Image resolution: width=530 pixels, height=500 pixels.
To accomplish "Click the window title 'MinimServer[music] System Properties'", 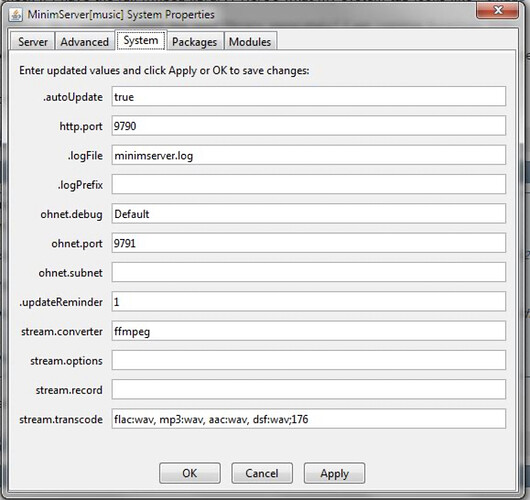I will 121,15.
